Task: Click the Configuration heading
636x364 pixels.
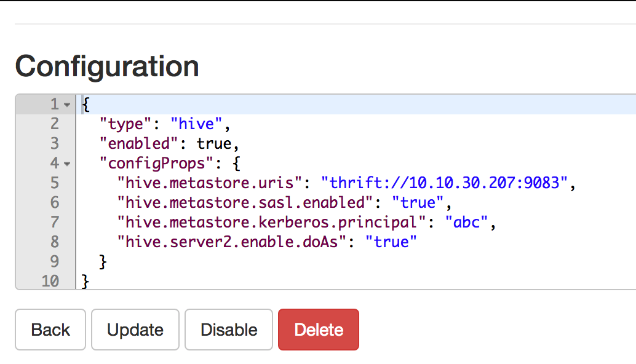Action: (x=107, y=66)
